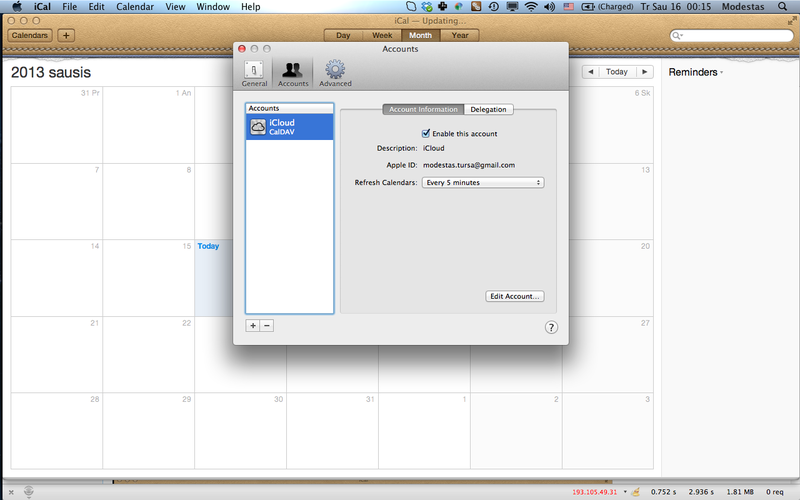Screen dimensions: 800x500
Task: Open the Help menu
Action: pyautogui.click(x=251, y=7)
